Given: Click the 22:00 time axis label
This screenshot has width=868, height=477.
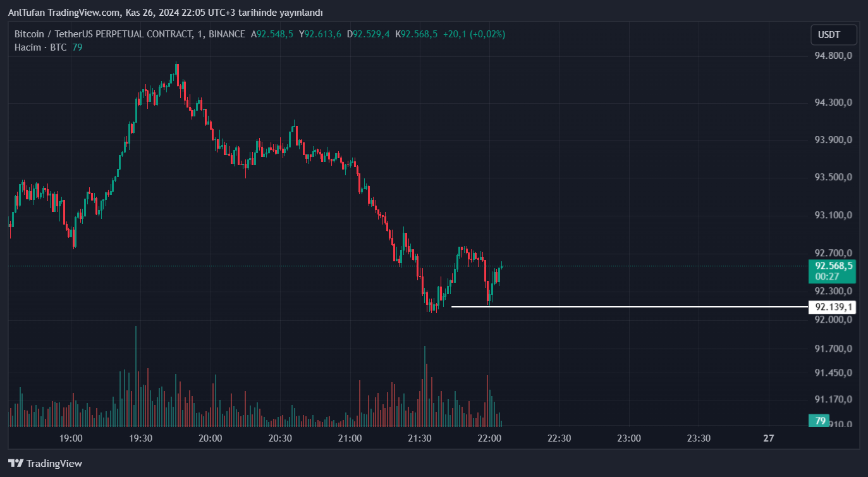Looking at the screenshot, I should (489, 438).
